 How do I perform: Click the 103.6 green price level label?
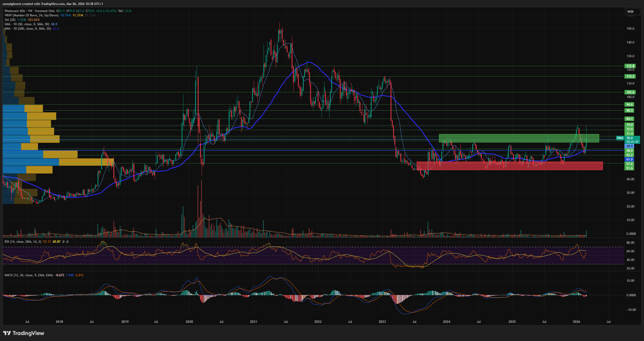[x=630, y=92]
